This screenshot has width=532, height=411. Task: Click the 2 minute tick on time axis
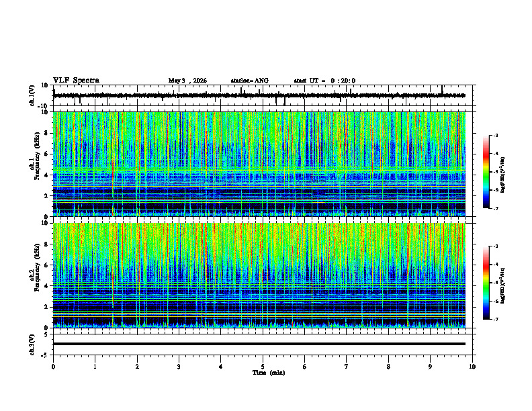coord(137,367)
